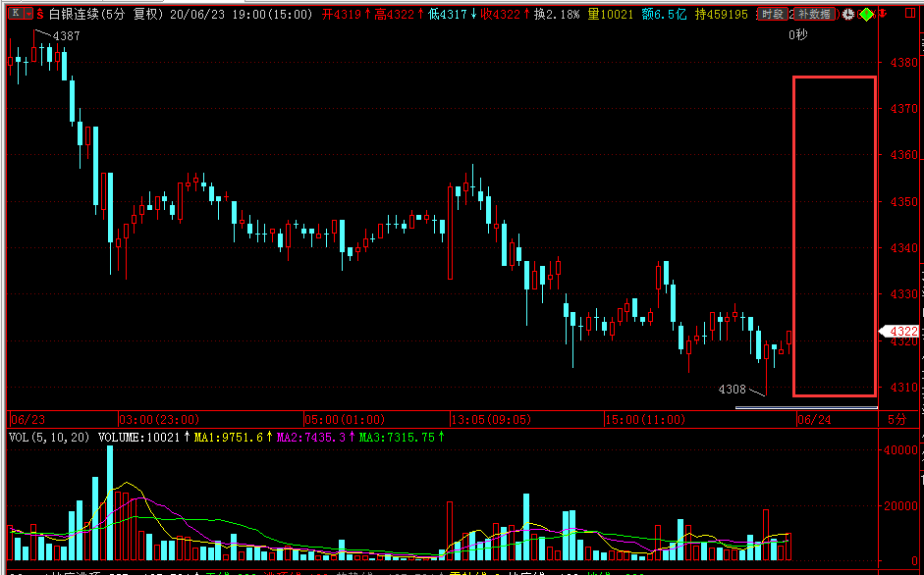Viewport: 924px width, 575px height.
Task: Click the red S marker icon
Action: point(40,14)
